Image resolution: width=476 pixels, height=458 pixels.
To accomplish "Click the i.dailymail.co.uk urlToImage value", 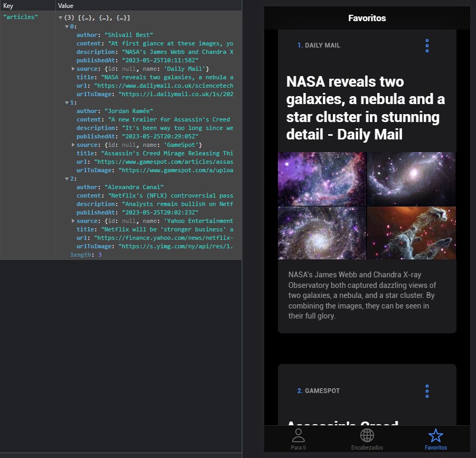I will (x=176, y=95).
